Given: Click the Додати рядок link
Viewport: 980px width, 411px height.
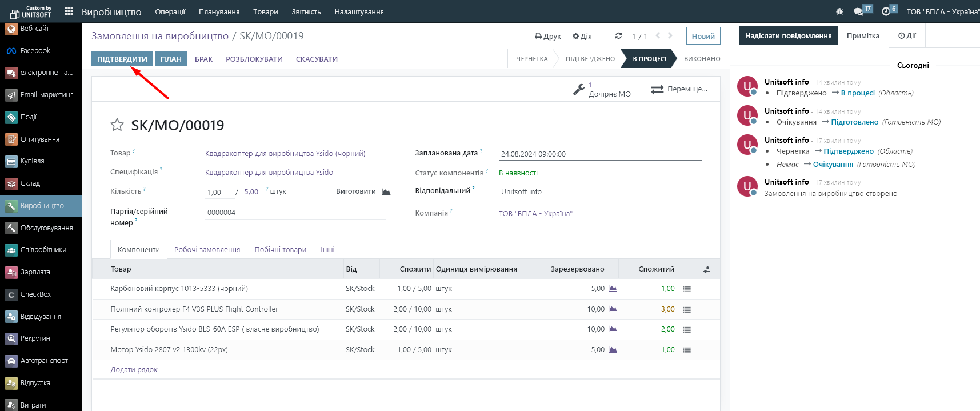Looking at the screenshot, I should click(x=134, y=370).
